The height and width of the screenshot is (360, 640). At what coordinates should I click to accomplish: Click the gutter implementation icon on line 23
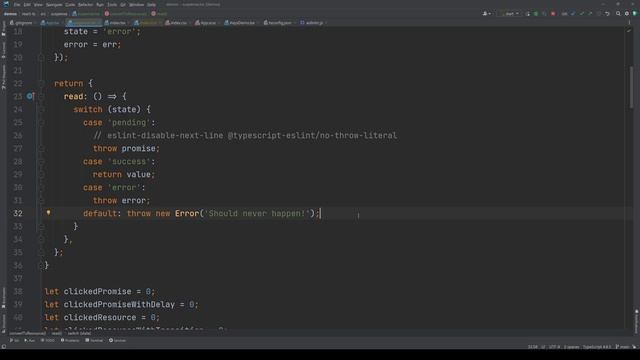[x=30, y=96]
